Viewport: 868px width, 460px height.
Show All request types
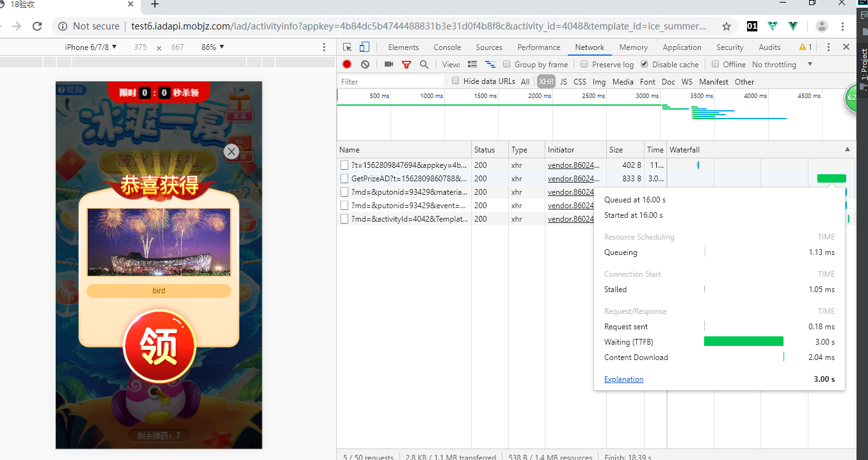coord(525,82)
